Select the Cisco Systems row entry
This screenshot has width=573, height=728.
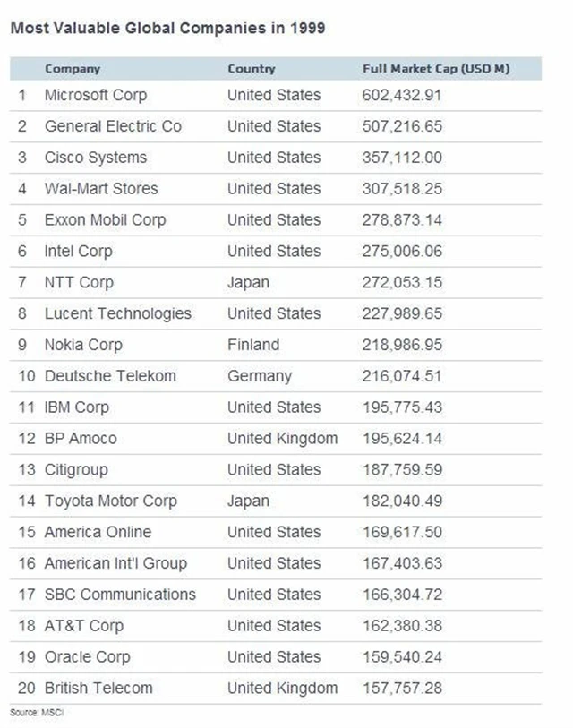[96, 158]
